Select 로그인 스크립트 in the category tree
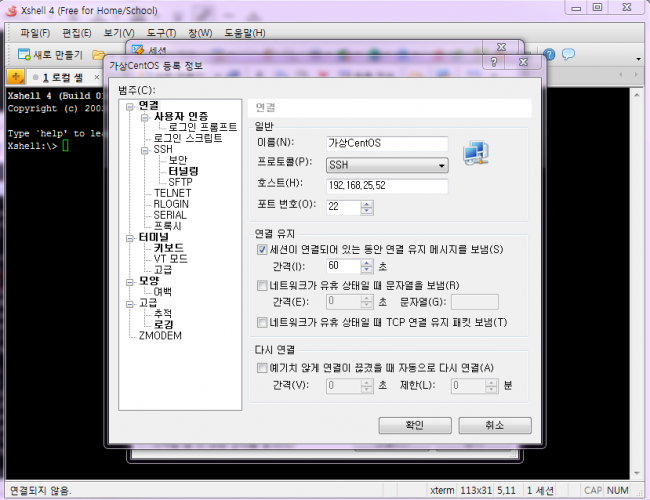Screen dimensions: 650x500 tap(188, 138)
